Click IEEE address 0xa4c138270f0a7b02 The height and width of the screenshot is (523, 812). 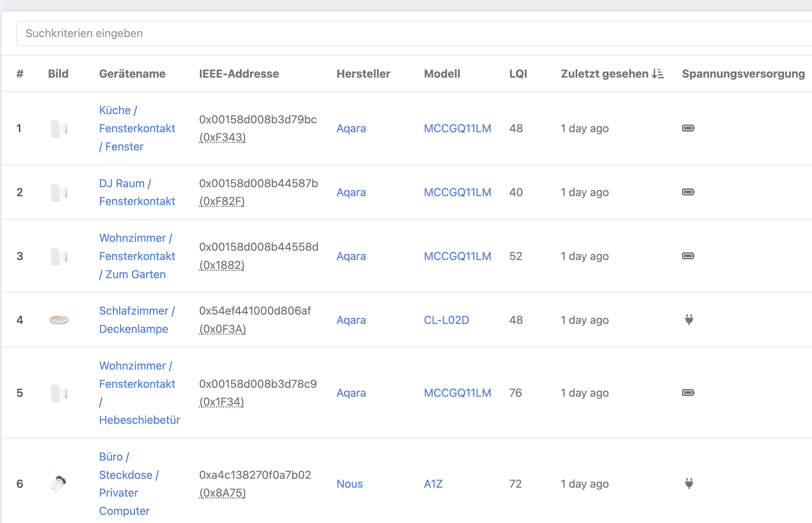(255, 475)
